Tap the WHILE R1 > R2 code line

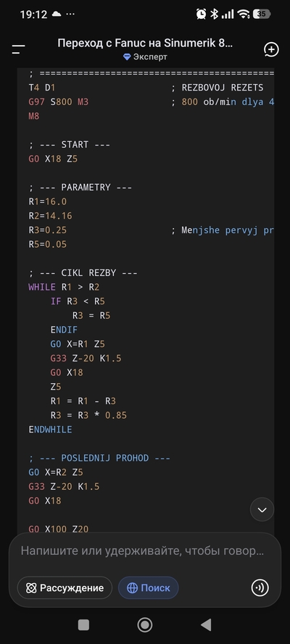64,287
